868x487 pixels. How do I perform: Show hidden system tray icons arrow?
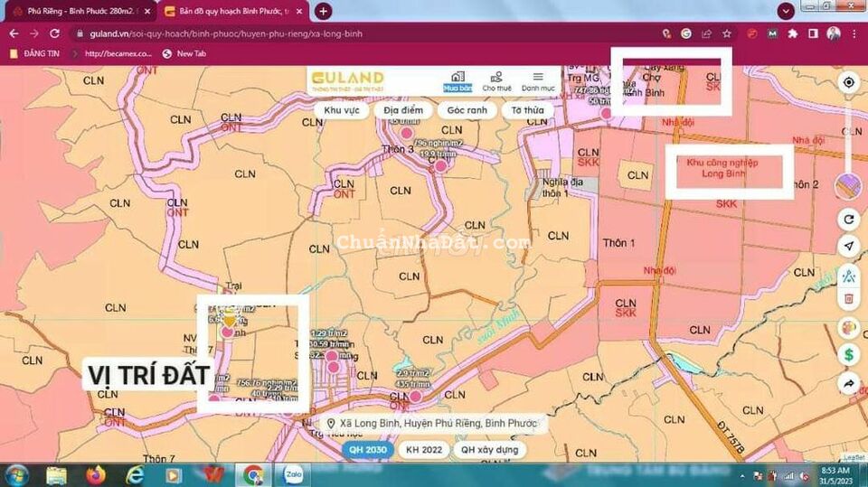coord(742,476)
